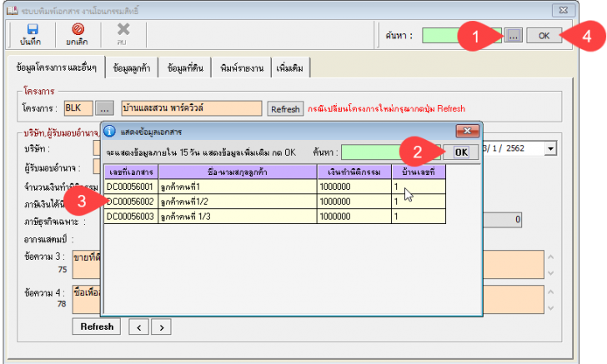Click Refresh button next to project name

pos(285,109)
